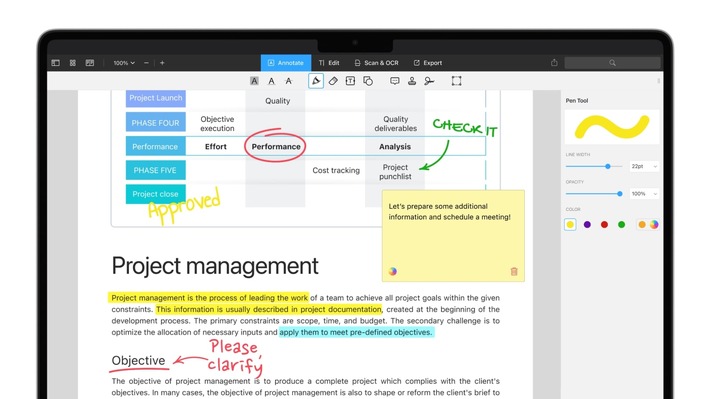Click the 'Quality deliverables' cell
710x399 pixels.
coord(395,124)
